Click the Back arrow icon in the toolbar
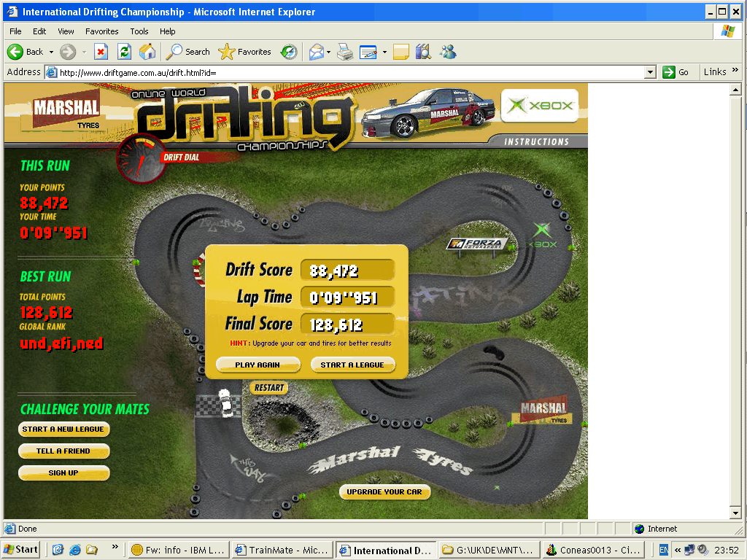This screenshot has height=560, width=747. pos(15,52)
